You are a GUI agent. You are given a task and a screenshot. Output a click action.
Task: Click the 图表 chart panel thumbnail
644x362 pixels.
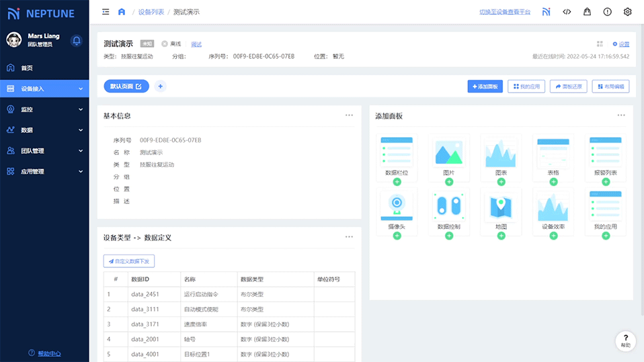point(501,153)
